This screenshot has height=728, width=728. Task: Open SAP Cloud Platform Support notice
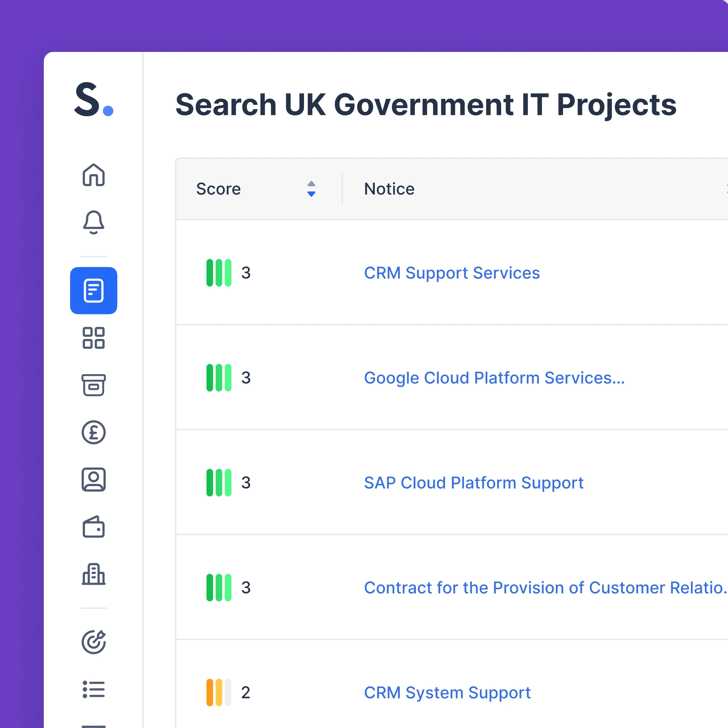coord(474,483)
